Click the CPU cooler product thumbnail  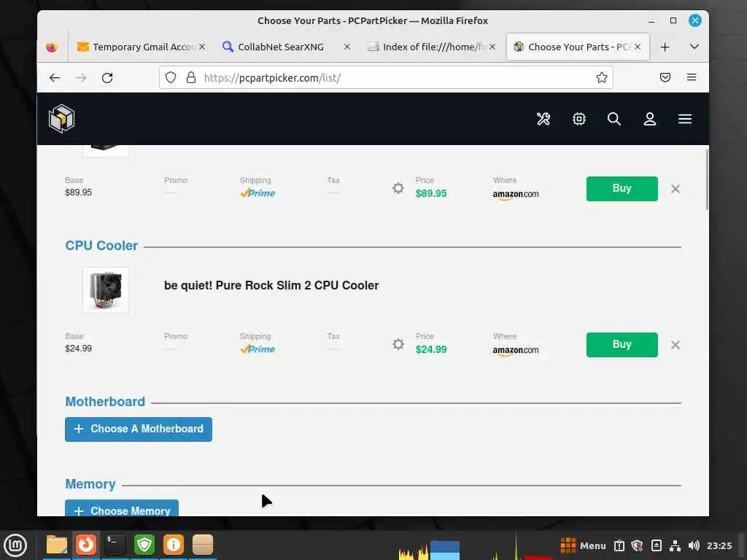coord(106,290)
